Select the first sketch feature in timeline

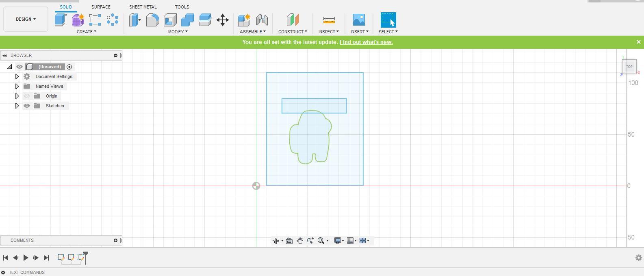[61, 257]
